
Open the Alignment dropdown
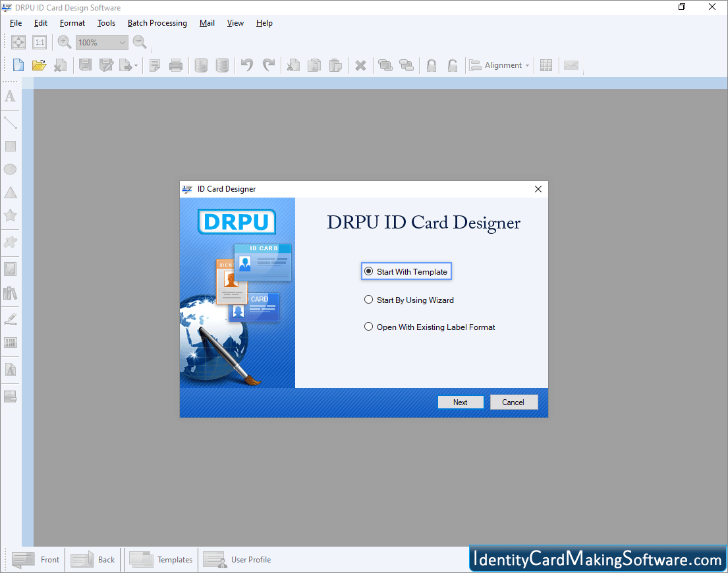click(x=526, y=65)
